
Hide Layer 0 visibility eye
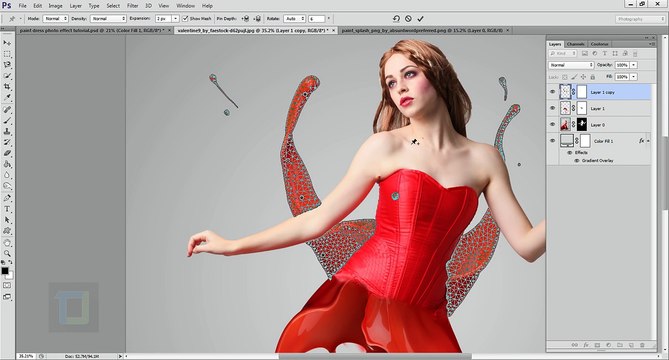[x=553, y=125]
